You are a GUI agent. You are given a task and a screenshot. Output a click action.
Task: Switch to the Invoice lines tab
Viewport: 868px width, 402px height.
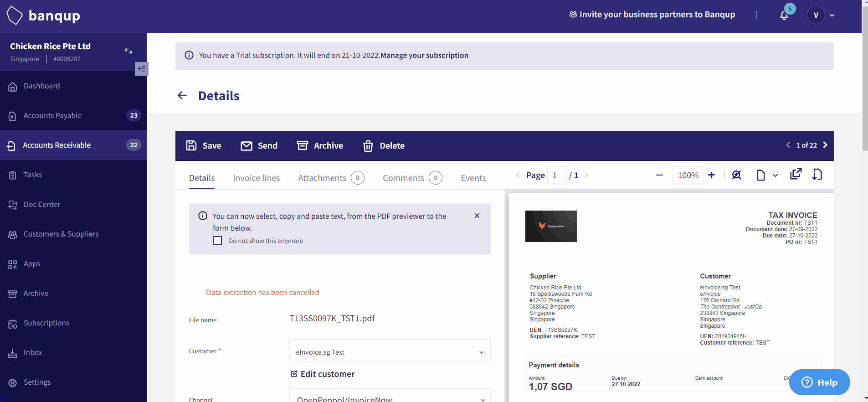click(x=257, y=178)
